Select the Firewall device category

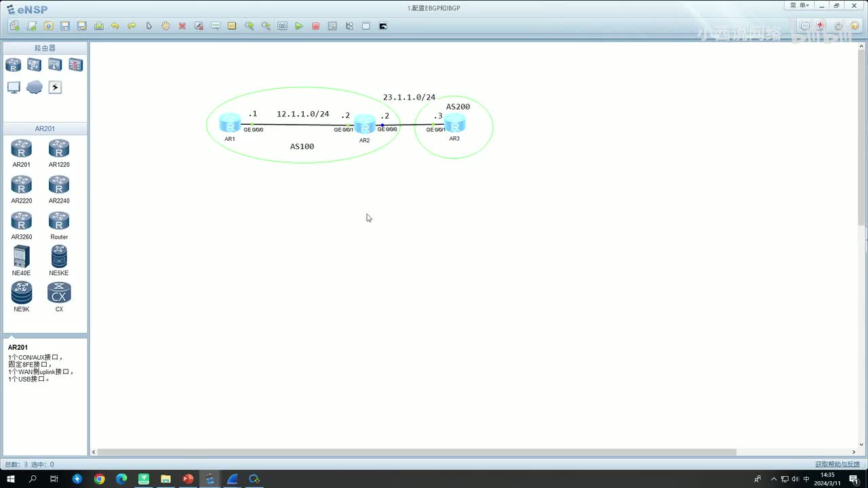(75, 64)
